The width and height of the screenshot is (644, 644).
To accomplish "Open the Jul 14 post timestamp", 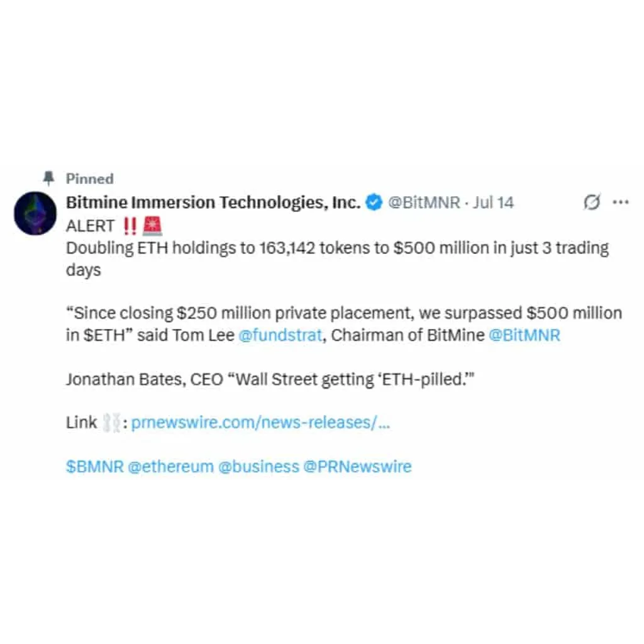I will tap(493, 203).
